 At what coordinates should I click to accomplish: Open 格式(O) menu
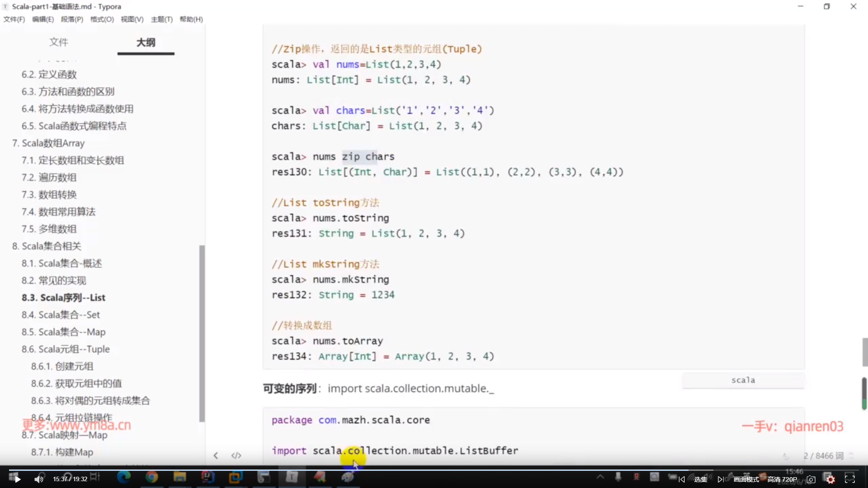point(102,19)
